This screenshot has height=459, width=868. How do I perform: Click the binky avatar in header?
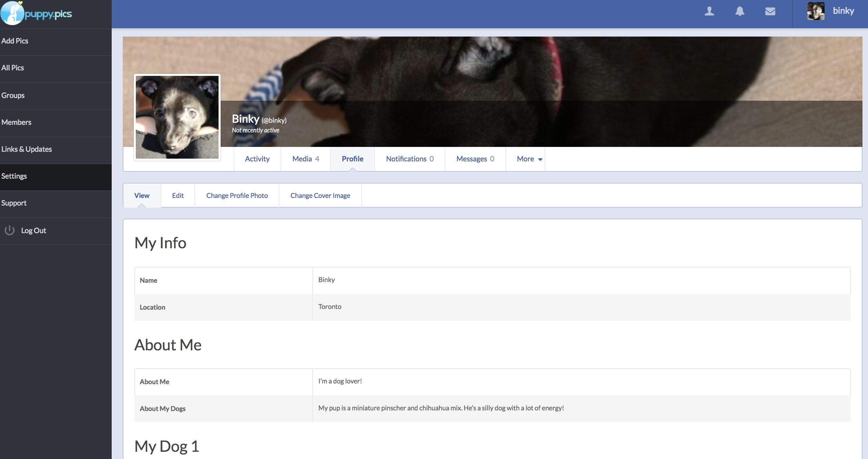tap(816, 11)
